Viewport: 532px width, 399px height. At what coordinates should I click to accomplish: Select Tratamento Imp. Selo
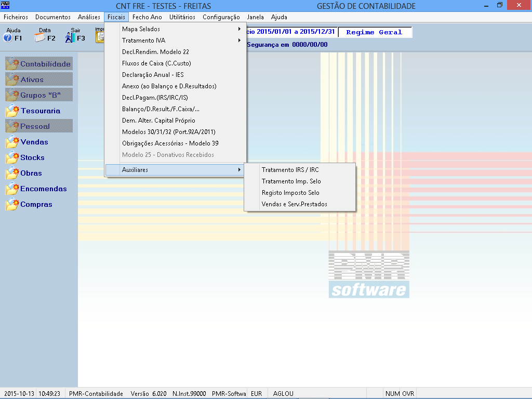click(x=300, y=181)
